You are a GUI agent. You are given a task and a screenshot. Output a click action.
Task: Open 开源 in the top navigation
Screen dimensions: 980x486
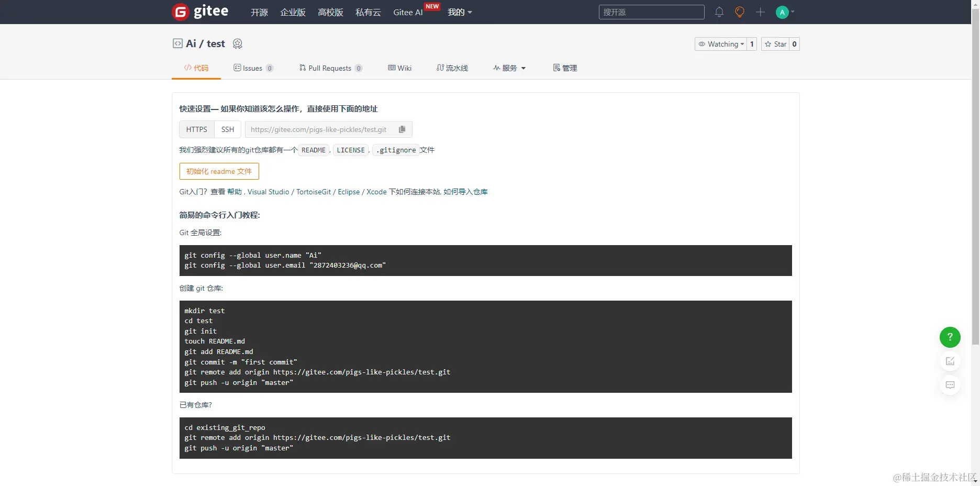point(259,12)
